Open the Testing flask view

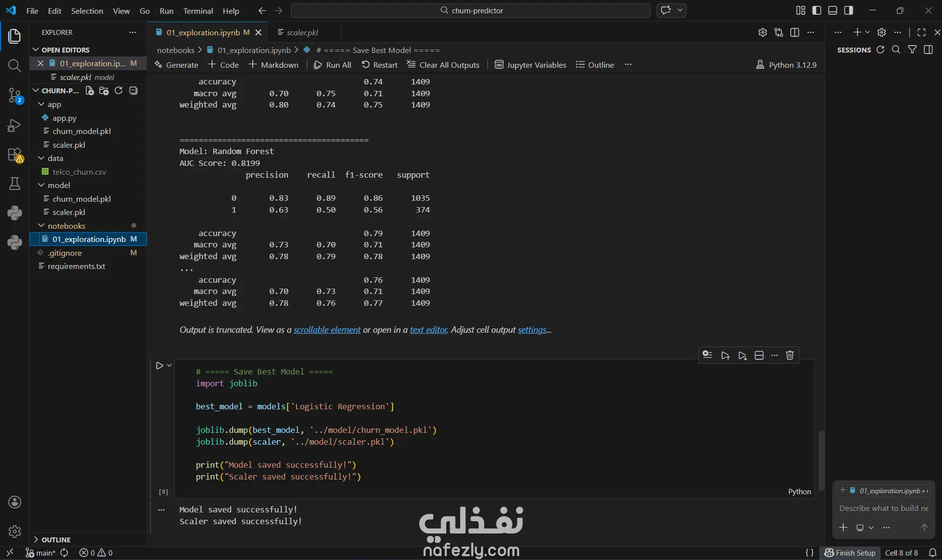(15, 184)
